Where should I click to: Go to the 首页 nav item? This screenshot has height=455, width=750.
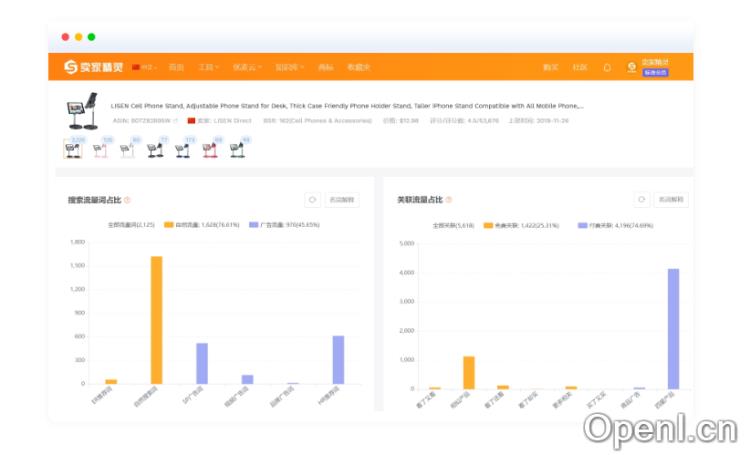[176, 67]
